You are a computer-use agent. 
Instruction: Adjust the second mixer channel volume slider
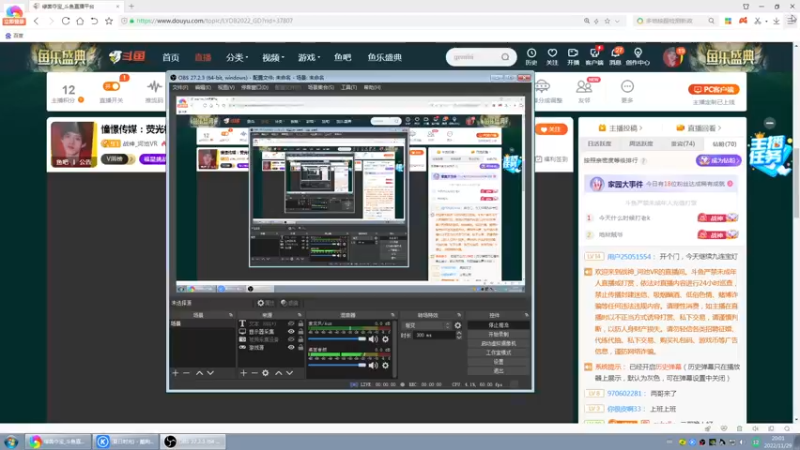[x=337, y=365]
